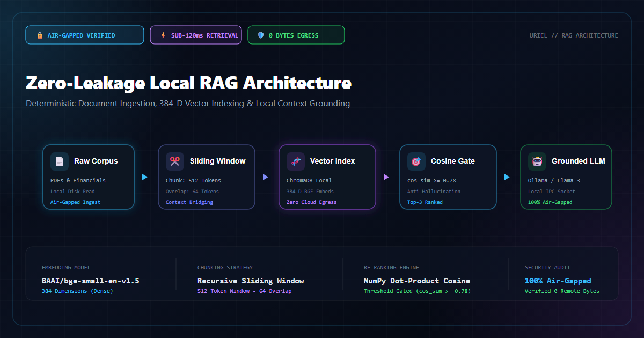Click the document icon on Raw Corpus card

pos(60,161)
